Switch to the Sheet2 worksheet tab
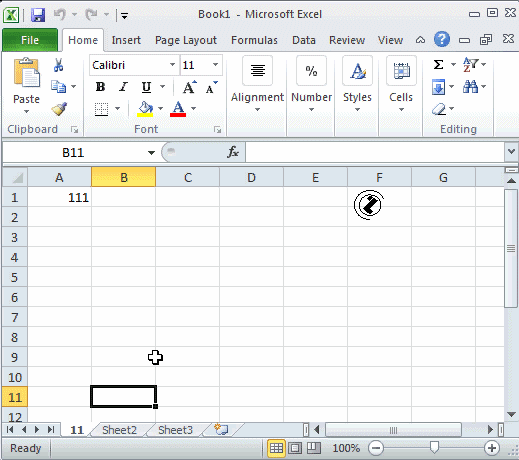 [119, 430]
